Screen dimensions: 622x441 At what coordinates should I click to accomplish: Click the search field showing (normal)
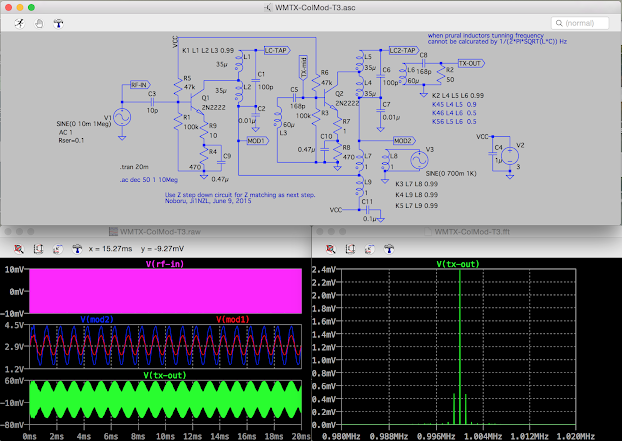pyautogui.click(x=580, y=23)
